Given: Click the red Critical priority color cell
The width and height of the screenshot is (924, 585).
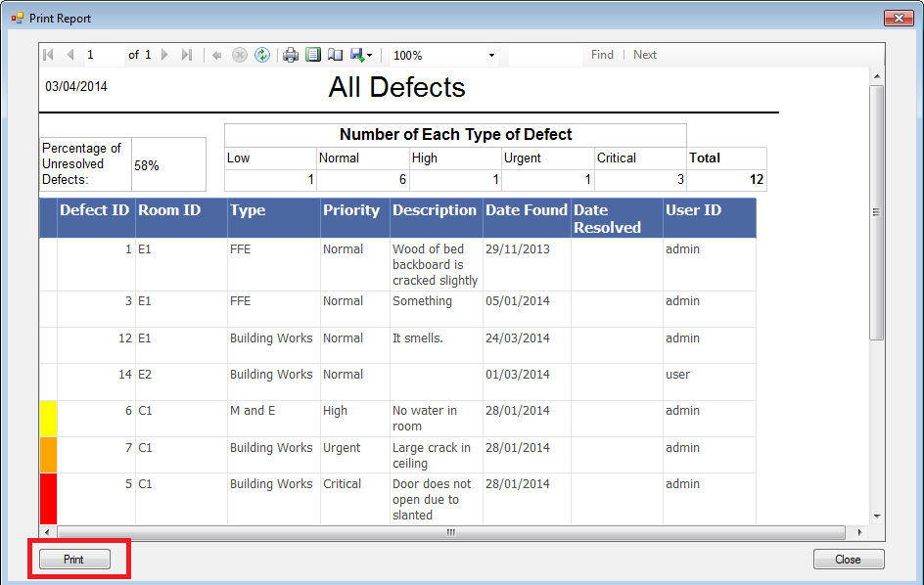Looking at the screenshot, I should (x=48, y=498).
